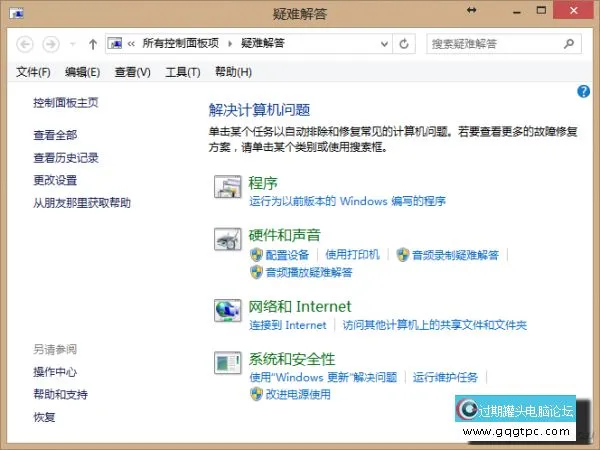The width and height of the screenshot is (600, 450).
Task: Click the double chevron in address bar
Action: pos(131,44)
